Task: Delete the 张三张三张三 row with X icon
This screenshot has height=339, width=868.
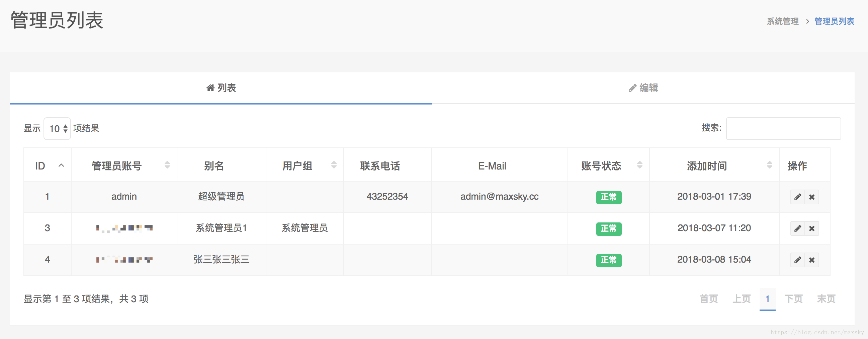Action: (x=812, y=260)
